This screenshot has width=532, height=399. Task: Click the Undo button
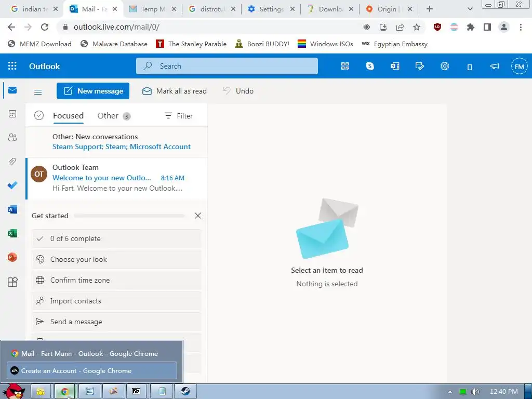238,91
